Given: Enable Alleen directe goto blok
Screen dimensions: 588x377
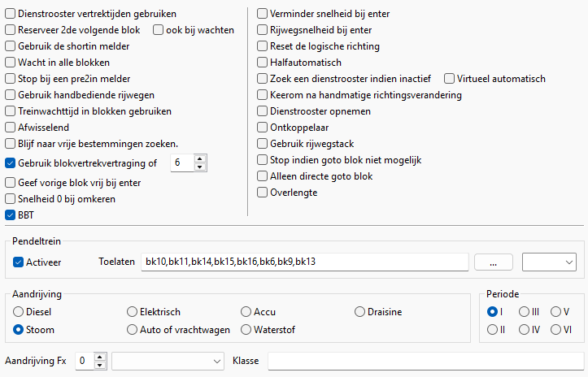Looking at the screenshot, I should 263,176.
